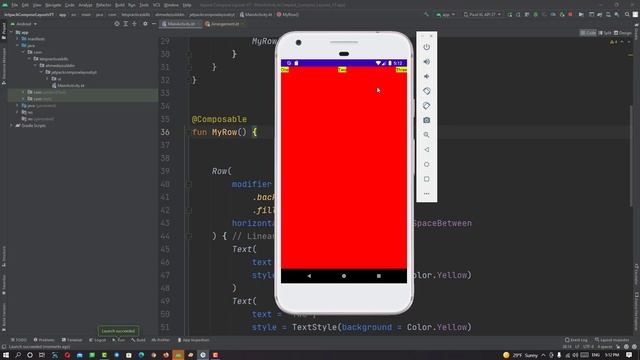Toggle code fold marker at line 40
The width and height of the screenshot is (640, 360).
click(x=189, y=184)
